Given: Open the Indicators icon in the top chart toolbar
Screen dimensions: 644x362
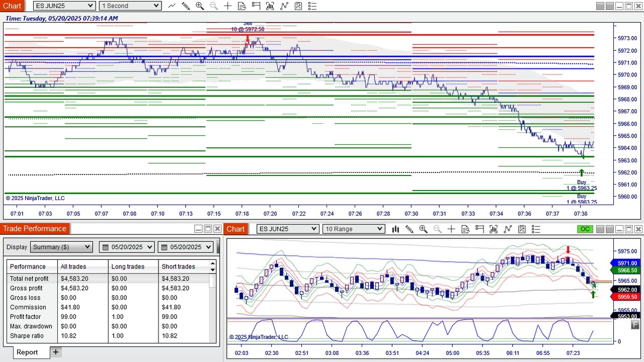Looking at the screenshot, I should coord(284,6).
